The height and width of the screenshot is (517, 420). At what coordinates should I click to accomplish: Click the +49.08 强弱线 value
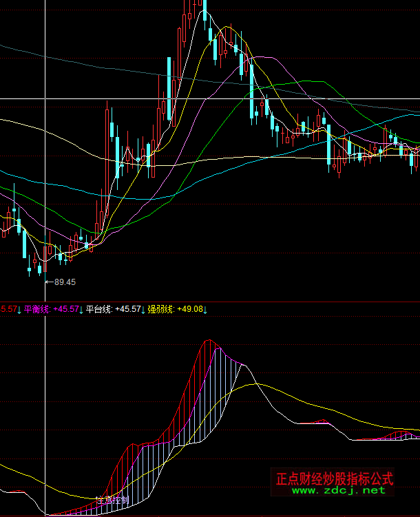point(189,310)
